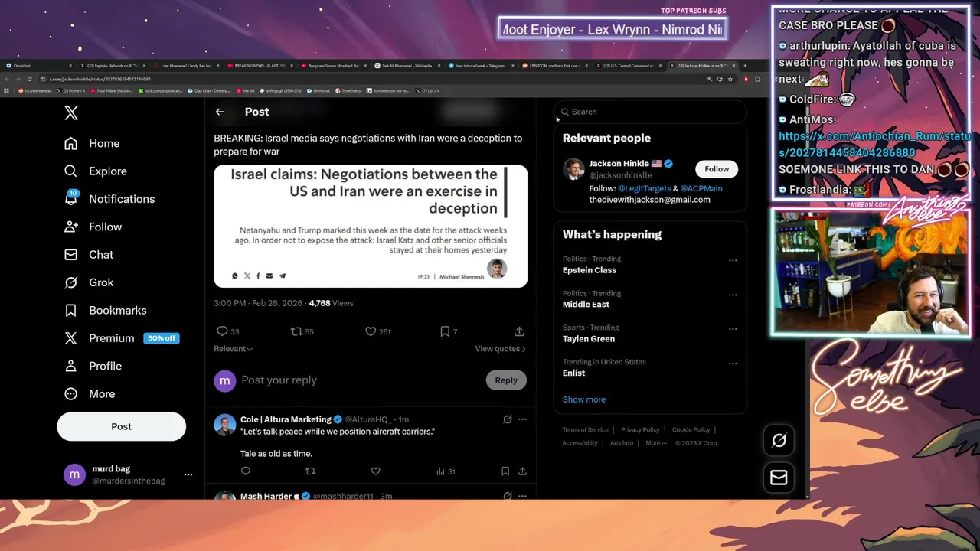
Task: Click Show more under What's happening
Action: pos(584,399)
